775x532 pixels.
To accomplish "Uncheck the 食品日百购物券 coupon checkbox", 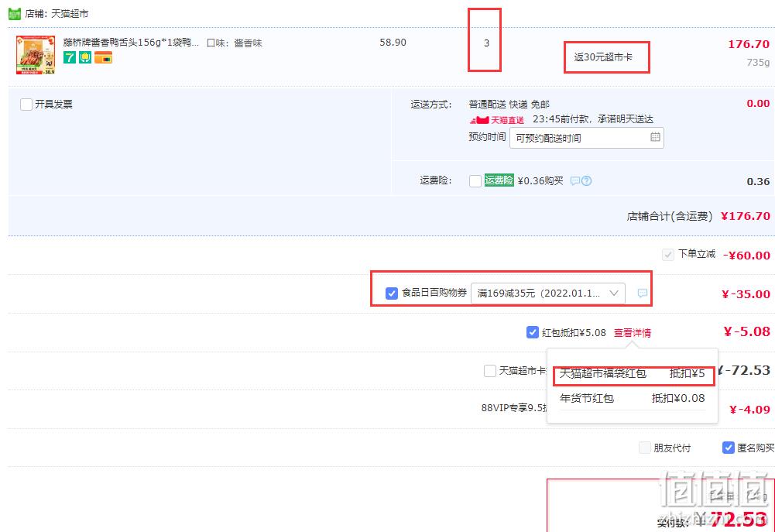I will click(x=392, y=293).
